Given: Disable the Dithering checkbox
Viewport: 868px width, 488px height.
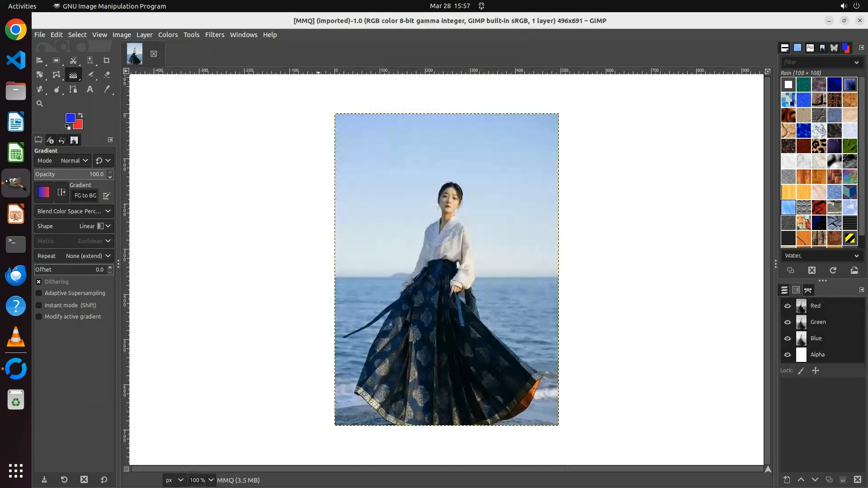Looking at the screenshot, I should pyautogui.click(x=39, y=282).
